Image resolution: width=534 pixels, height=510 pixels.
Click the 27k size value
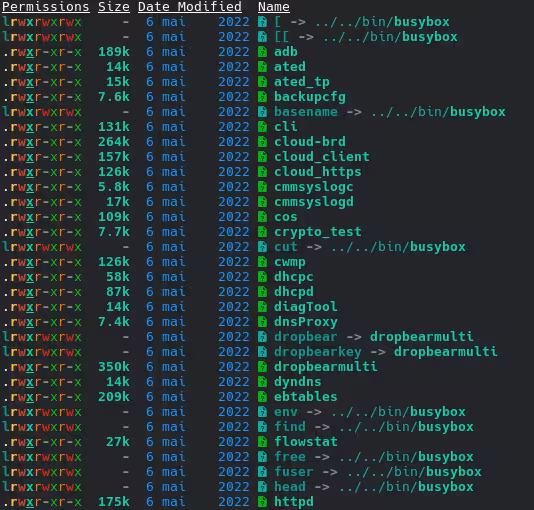[118, 442]
